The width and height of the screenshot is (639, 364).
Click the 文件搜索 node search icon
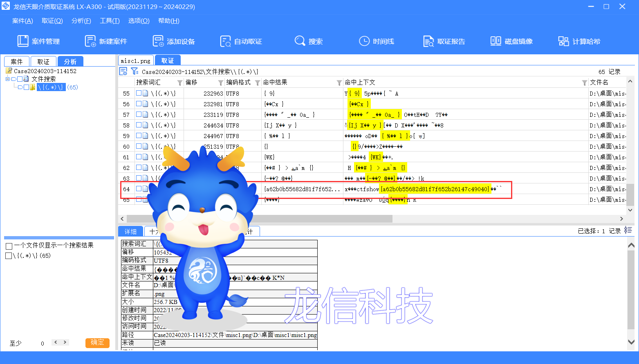pyautogui.click(x=26, y=79)
